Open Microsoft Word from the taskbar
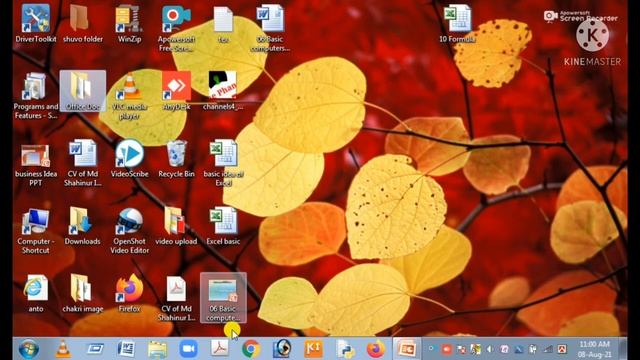640x360 pixels. [x=126, y=349]
